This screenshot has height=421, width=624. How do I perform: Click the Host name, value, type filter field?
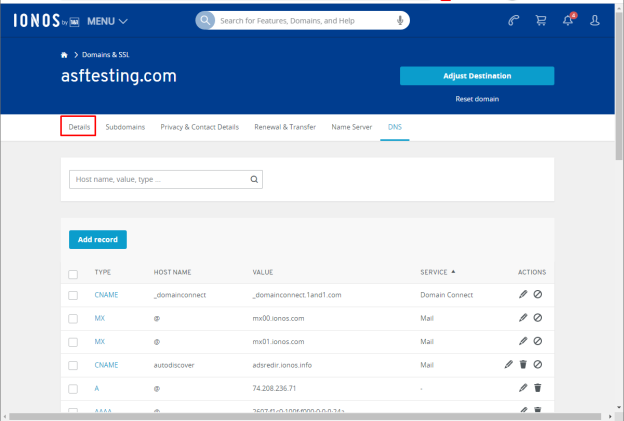pos(166,179)
